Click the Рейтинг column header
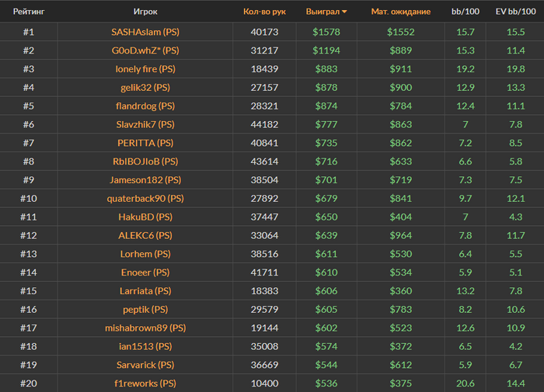This screenshot has height=392, width=544. pos(29,12)
